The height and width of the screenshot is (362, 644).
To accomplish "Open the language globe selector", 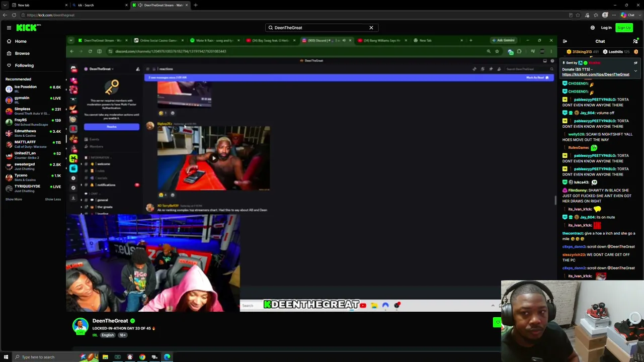I will click(x=593, y=28).
